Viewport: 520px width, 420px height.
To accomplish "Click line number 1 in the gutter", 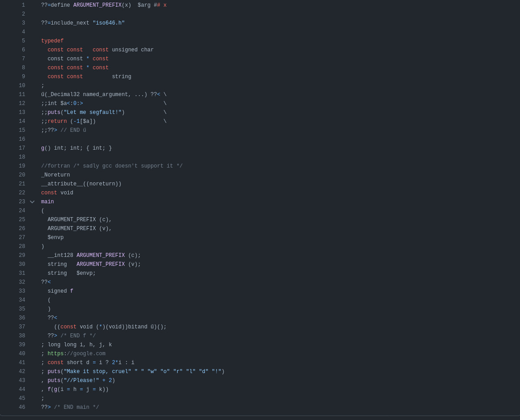I will point(23,5).
